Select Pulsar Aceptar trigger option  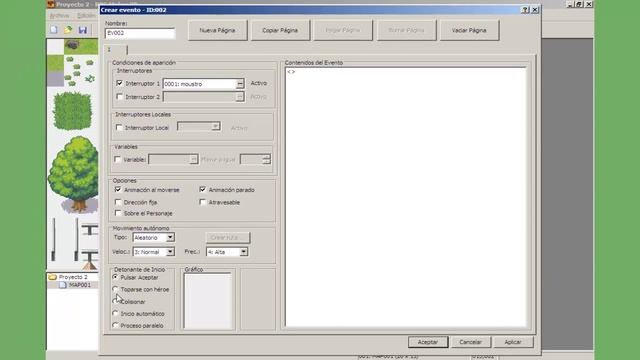(x=115, y=277)
